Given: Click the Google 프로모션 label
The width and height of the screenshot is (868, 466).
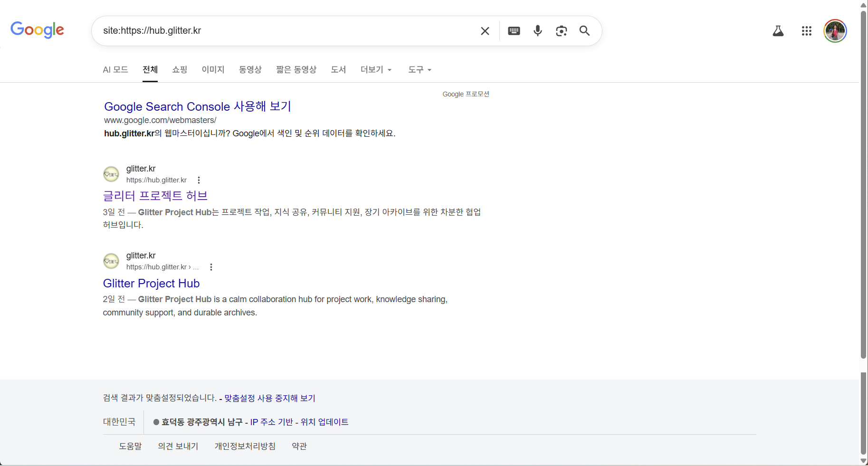Looking at the screenshot, I should [466, 94].
